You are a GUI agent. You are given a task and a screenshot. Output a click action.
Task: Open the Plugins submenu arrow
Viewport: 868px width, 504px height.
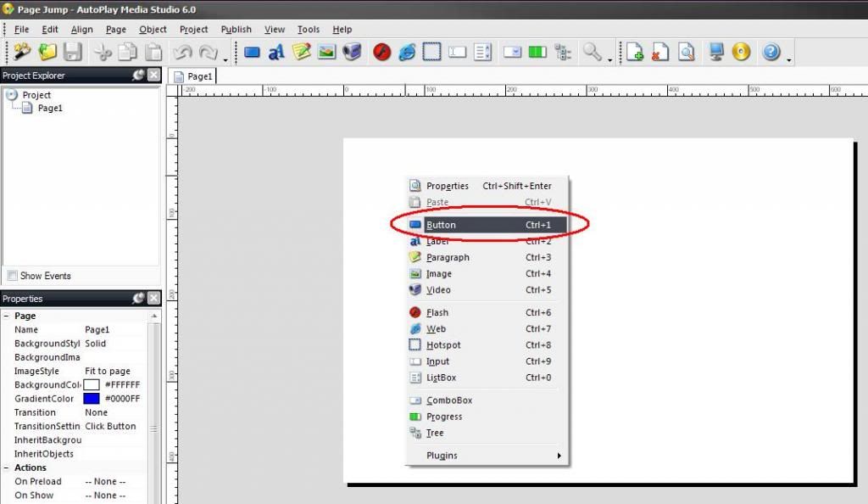[559, 456]
